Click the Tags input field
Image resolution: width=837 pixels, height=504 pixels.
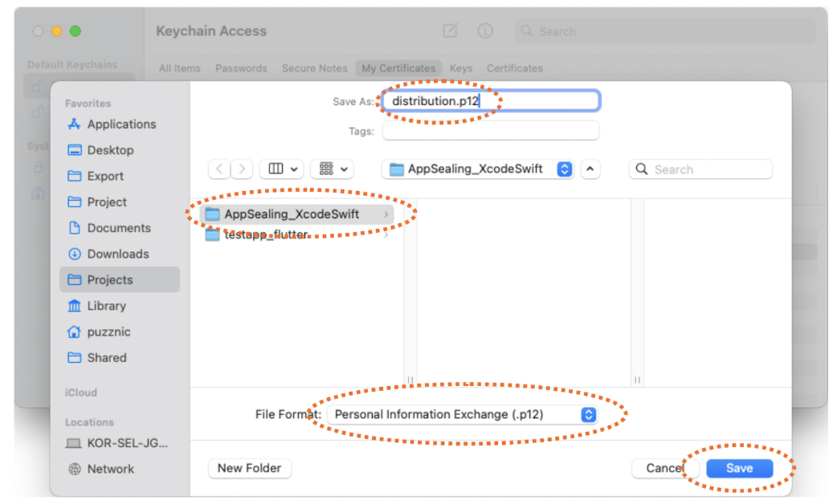coord(490,130)
